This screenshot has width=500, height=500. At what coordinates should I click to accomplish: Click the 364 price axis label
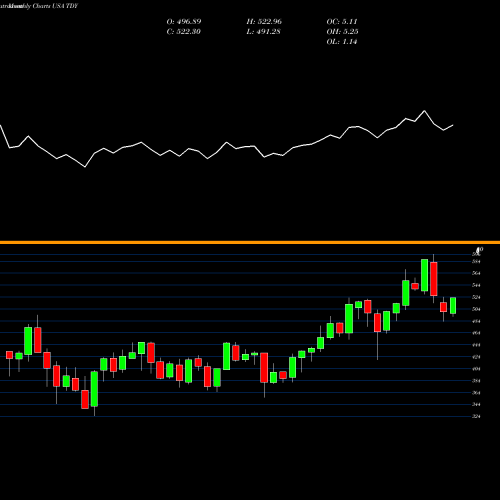pos(476,393)
